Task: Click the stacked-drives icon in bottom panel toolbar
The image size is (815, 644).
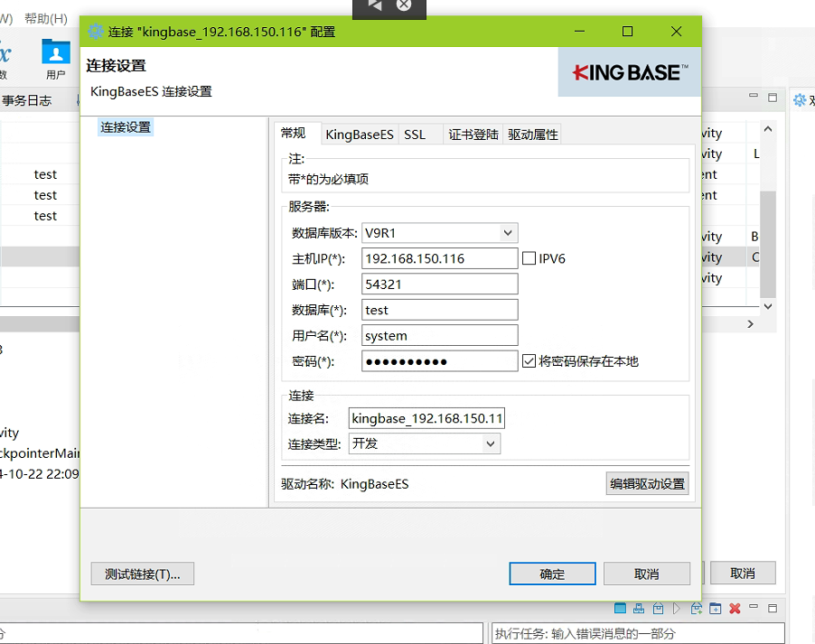Action: pyautogui.click(x=639, y=609)
